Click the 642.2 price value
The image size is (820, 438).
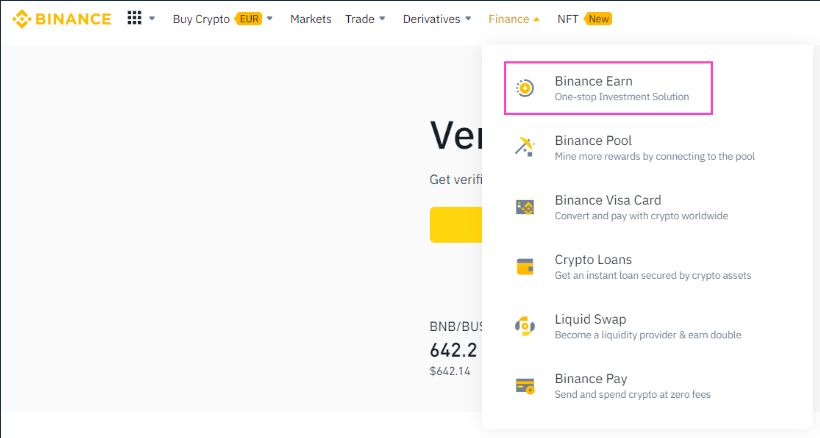453,350
